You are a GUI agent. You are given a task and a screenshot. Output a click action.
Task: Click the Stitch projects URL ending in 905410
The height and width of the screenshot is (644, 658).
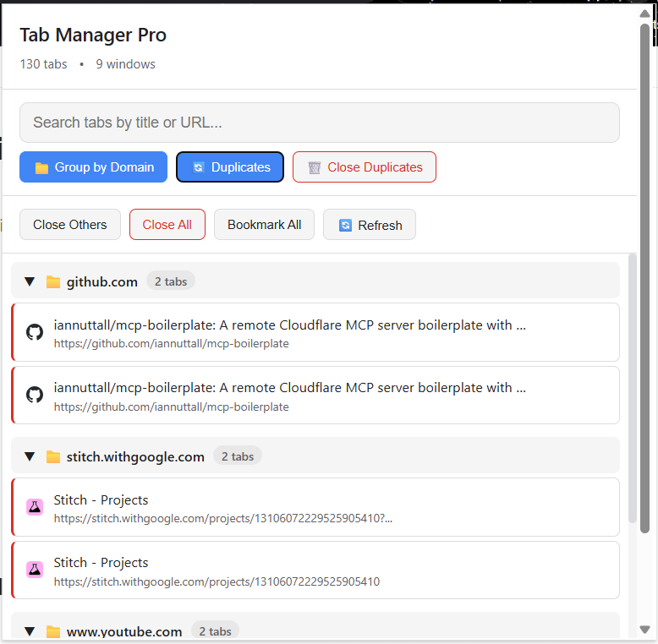[x=217, y=581]
